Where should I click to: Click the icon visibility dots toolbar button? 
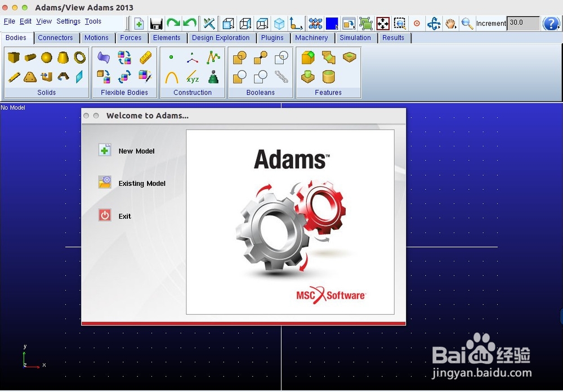coord(315,24)
